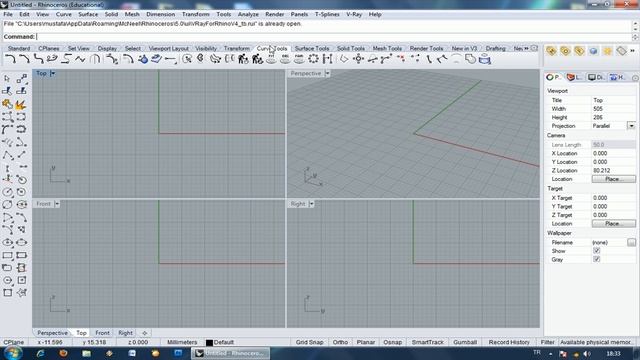
Task: Click the crosshair target icon in toolbar
Action: 358,60
